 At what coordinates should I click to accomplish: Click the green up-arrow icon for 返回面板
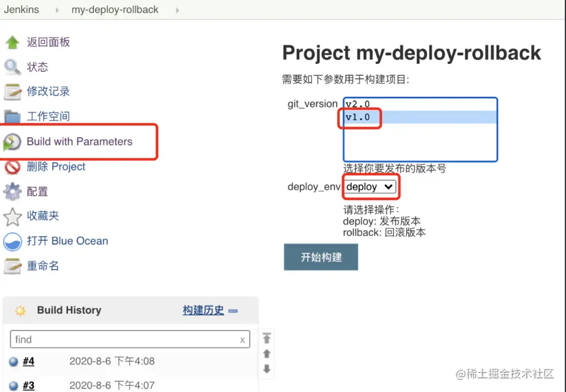point(12,42)
